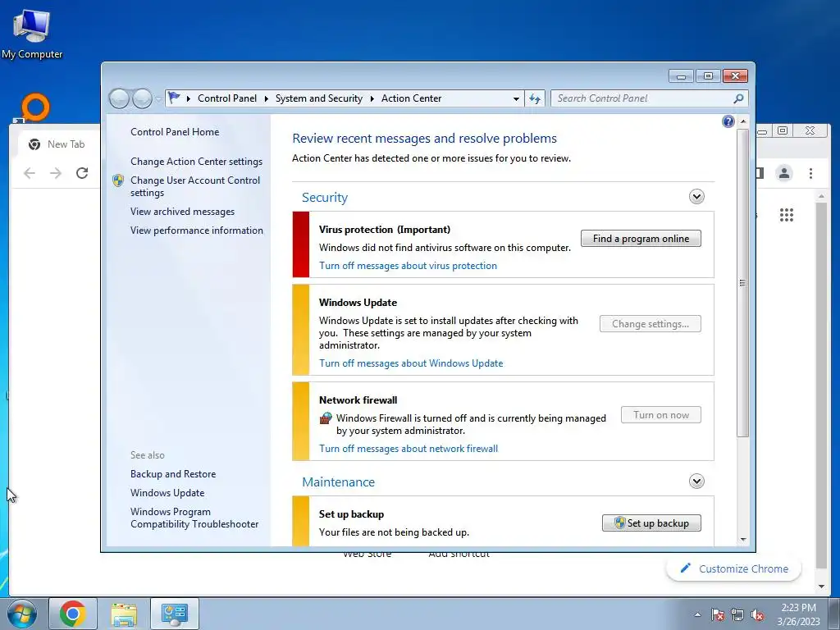
Task: Open Google apps grid in Chrome
Action: tap(787, 215)
